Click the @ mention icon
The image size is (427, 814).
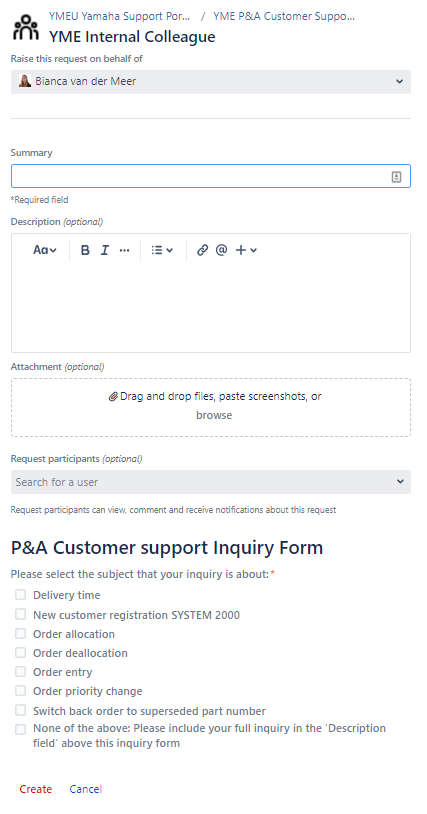[x=222, y=250]
